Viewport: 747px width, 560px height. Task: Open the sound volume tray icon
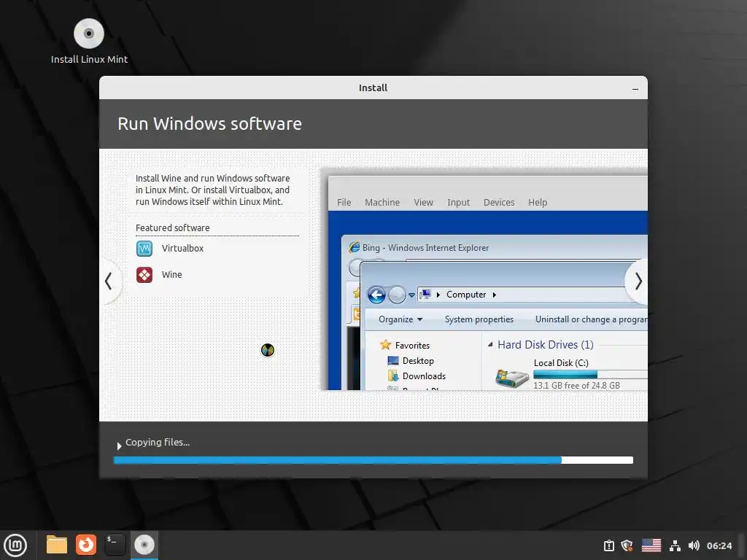tap(693, 545)
